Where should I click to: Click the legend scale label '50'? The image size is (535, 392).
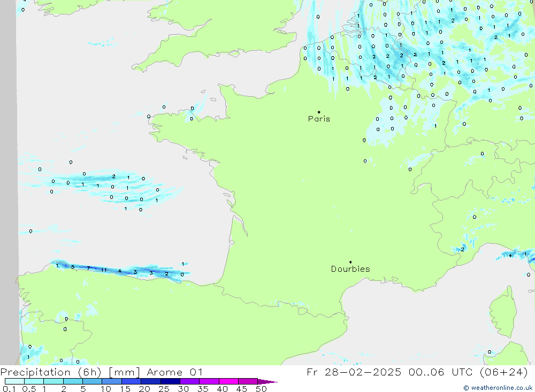coord(262,389)
